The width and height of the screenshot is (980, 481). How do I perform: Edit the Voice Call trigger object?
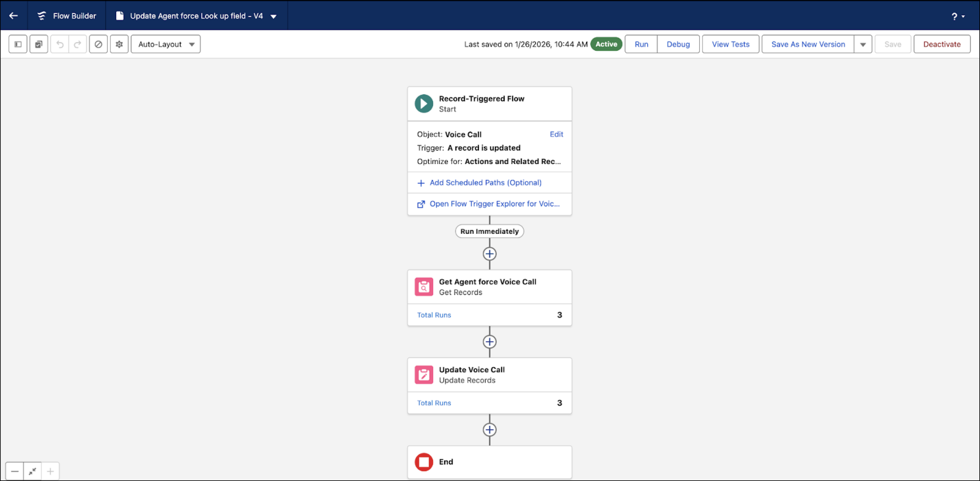[557, 134]
